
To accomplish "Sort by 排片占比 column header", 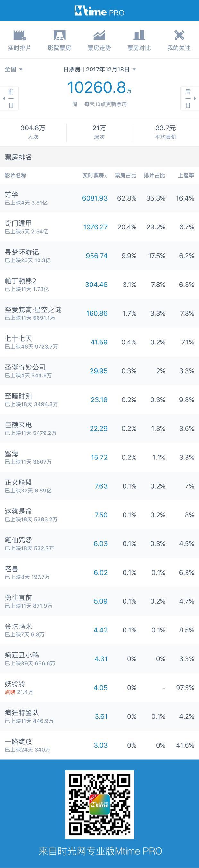I will coord(154,175).
